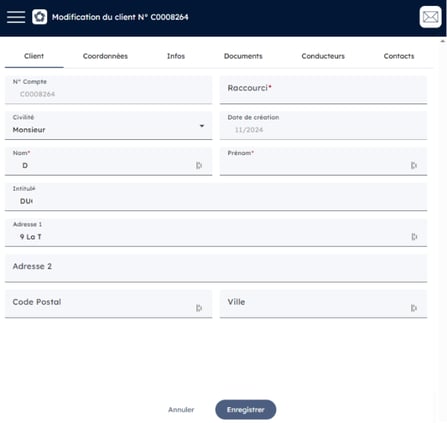Focus the Raccourci input field

pyautogui.click(x=323, y=90)
